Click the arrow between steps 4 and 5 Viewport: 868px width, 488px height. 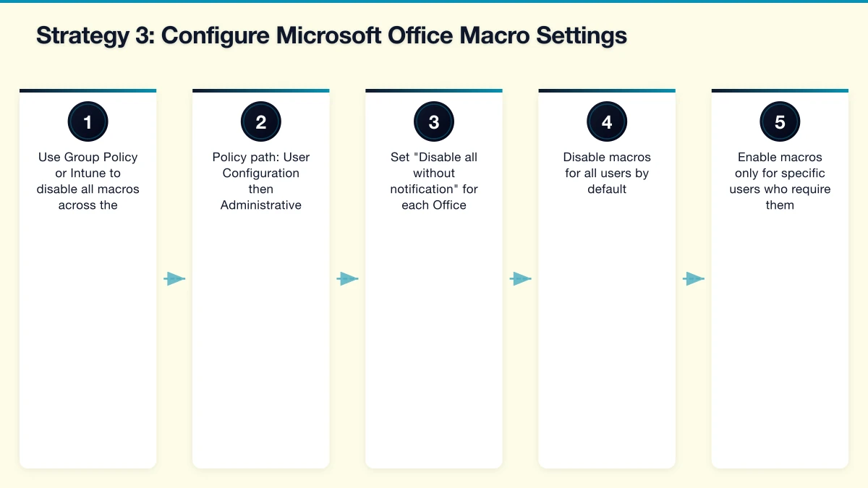click(694, 278)
